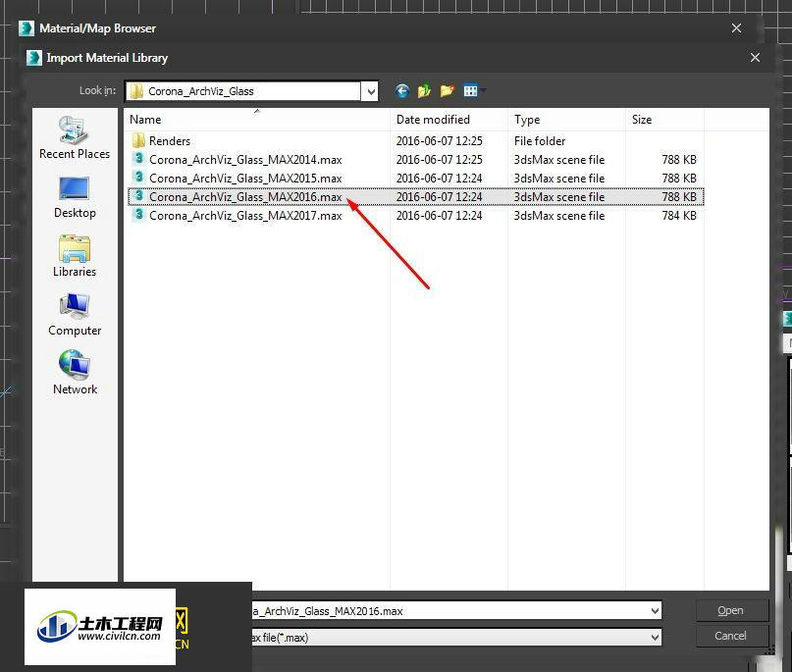Select Corona_ArchViz_Glass_MAX2015.max file name
The image size is (792, 672).
coord(245,179)
